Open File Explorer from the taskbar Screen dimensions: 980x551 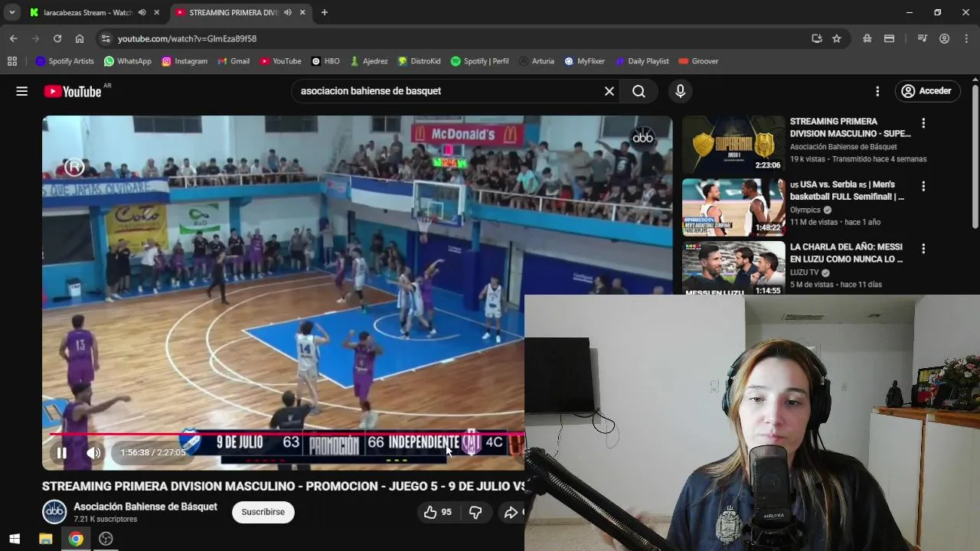(x=45, y=539)
